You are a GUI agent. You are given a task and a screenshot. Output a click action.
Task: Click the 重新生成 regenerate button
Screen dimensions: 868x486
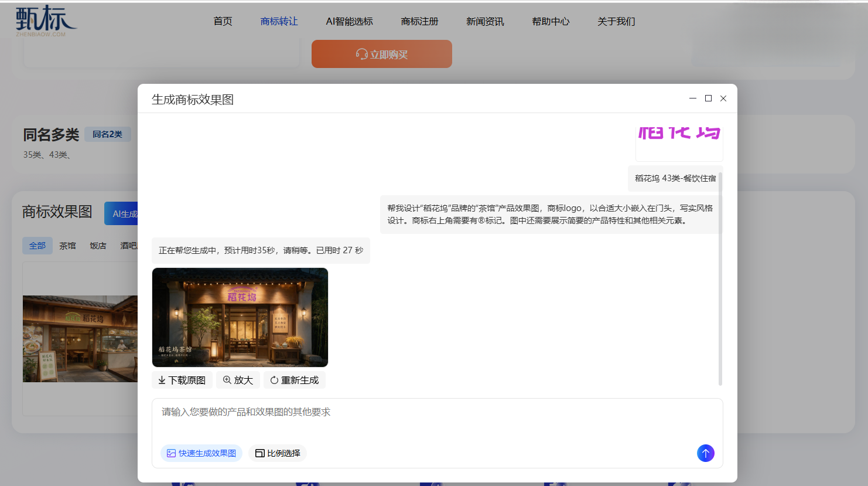point(294,380)
